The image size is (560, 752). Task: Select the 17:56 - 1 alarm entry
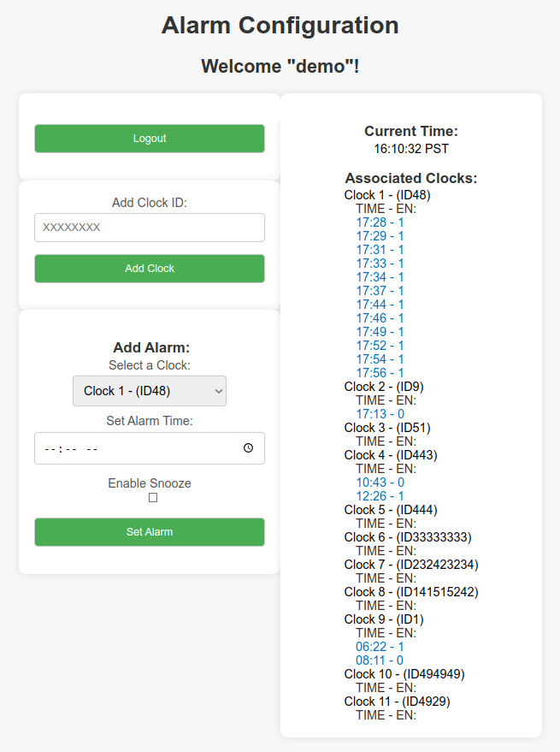[x=380, y=373]
